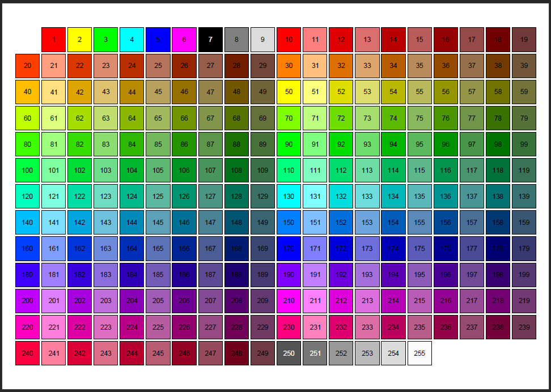The image size is (551, 392).
Task: Choose color swatch 100 in the green row
Action: pyautogui.click(x=27, y=170)
